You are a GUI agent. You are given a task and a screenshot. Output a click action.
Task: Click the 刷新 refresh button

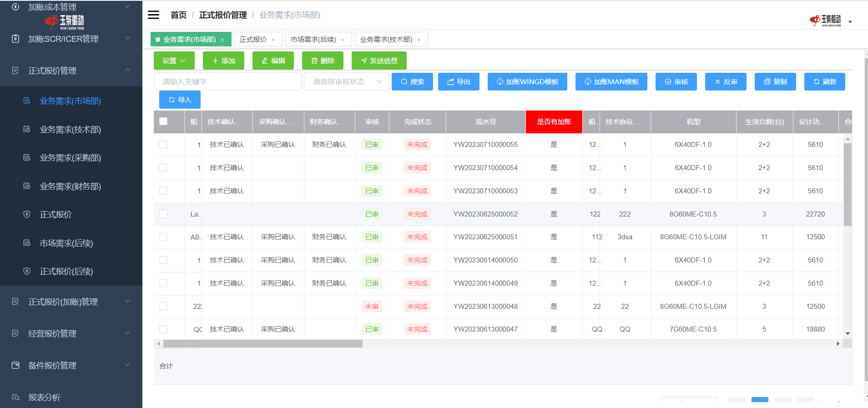824,82
